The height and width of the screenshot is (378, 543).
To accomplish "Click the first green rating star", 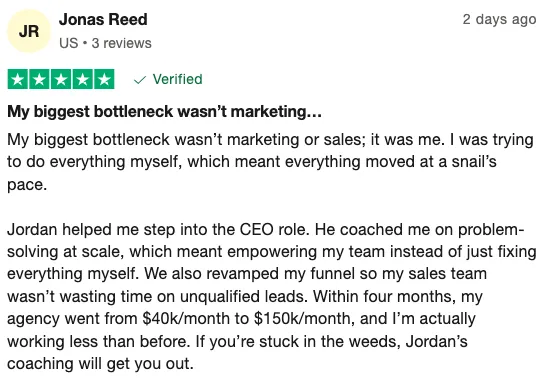I will pyautogui.click(x=17, y=79).
